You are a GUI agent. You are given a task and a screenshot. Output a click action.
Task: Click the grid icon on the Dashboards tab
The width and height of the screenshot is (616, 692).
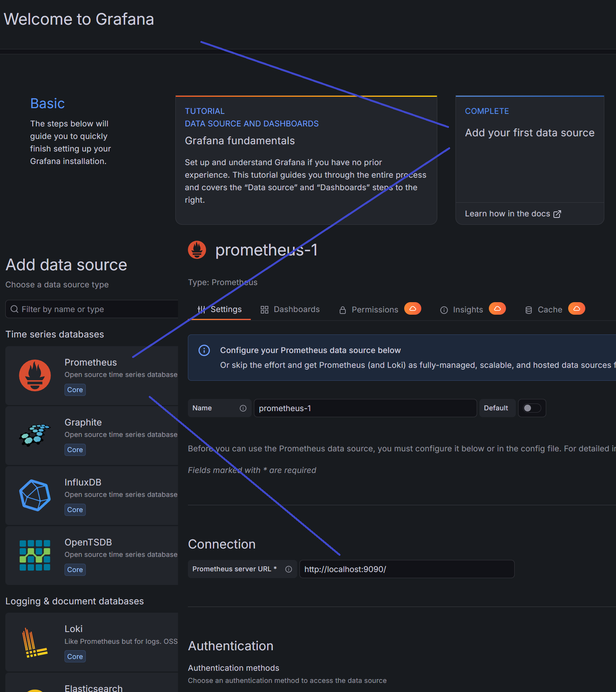(265, 310)
